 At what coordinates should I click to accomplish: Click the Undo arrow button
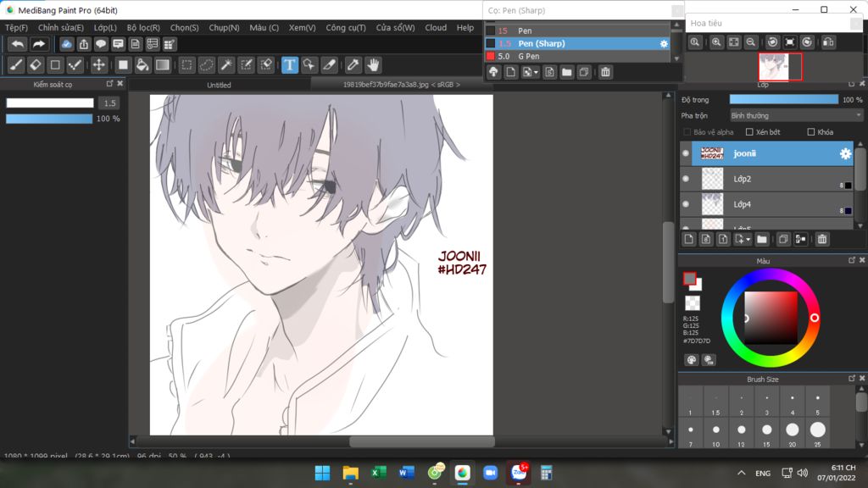17,44
